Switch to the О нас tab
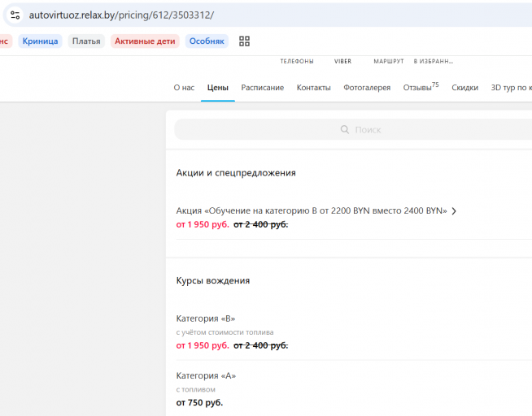Screen dimensions: 532x416 [184, 88]
